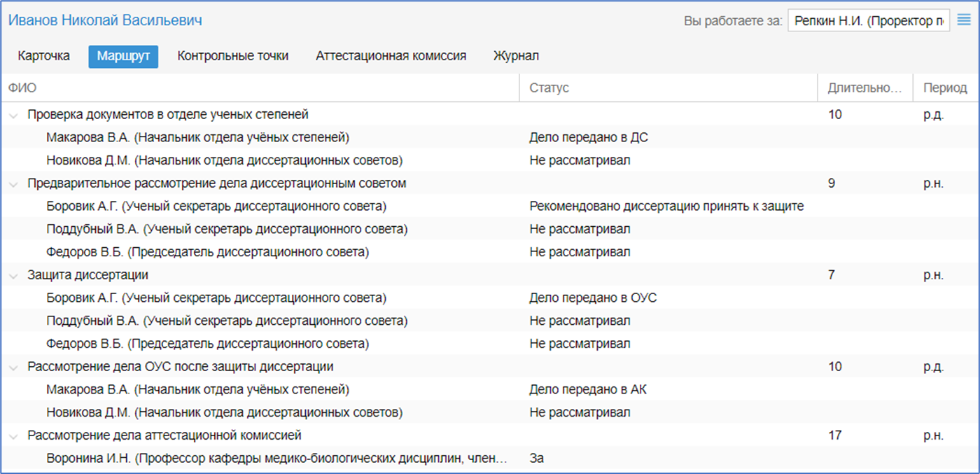Collapse the 'Предварительное рассмотрение дела' group

click(13, 184)
